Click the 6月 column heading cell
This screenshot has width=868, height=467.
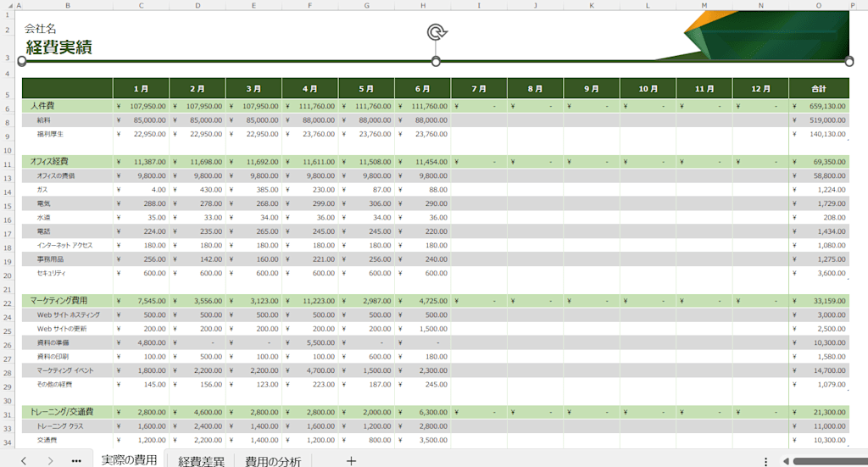(423, 88)
